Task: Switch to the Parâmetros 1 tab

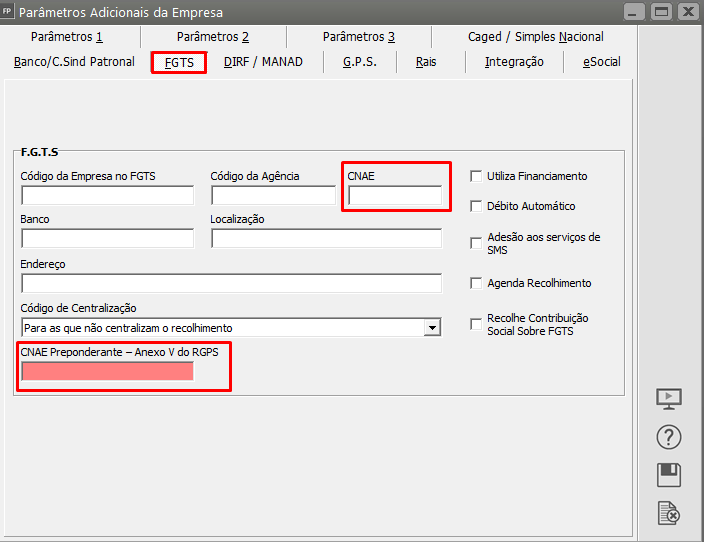Action: pyautogui.click(x=67, y=37)
